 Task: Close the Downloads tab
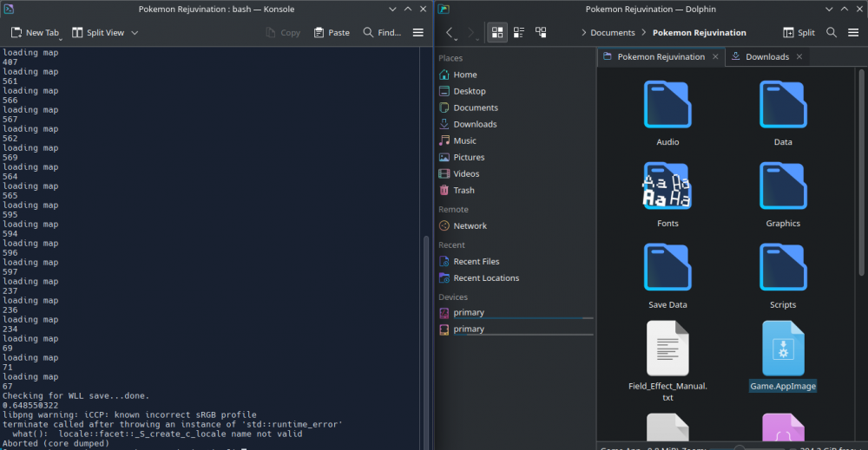tap(799, 57)
